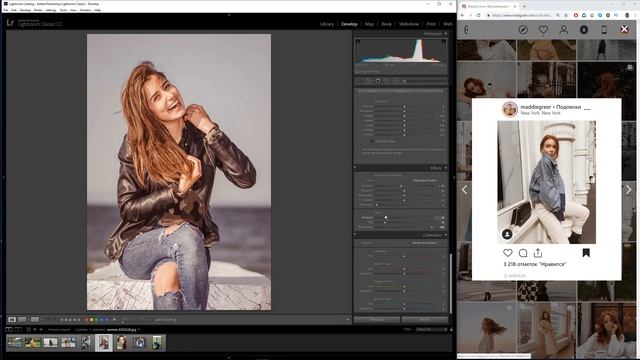640x360 pixels.
Task: Click the Previous button
Action: pos(377,320)
